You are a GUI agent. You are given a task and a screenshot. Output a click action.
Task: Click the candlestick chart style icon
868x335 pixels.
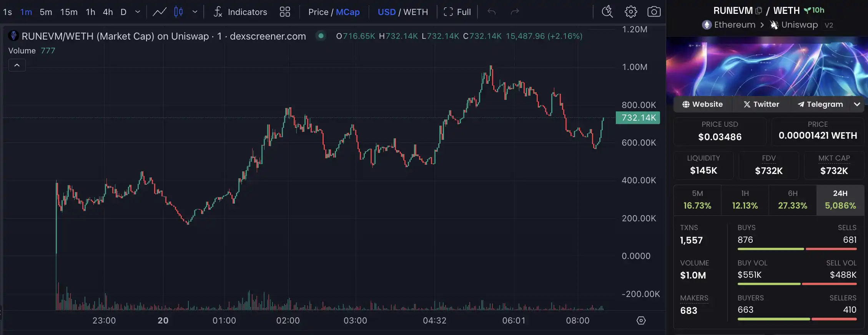178,12
